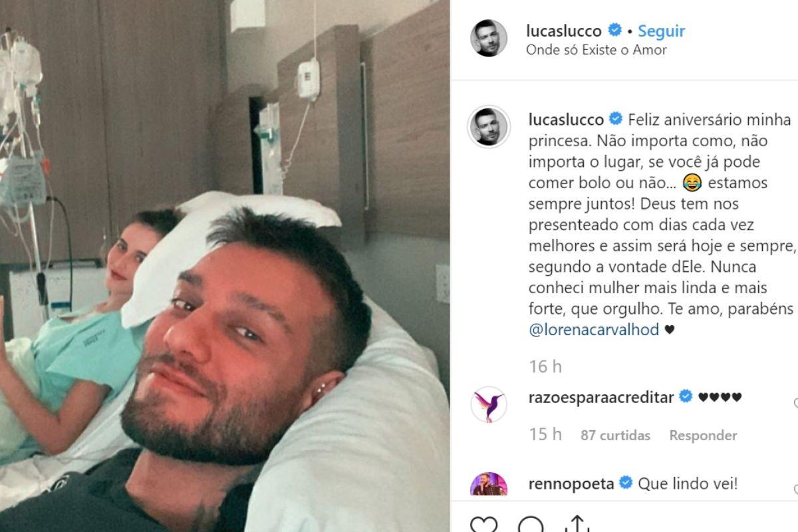Click the 16 h post timestamp
Viewport: 798px width, 532px height.
(545, 366)
